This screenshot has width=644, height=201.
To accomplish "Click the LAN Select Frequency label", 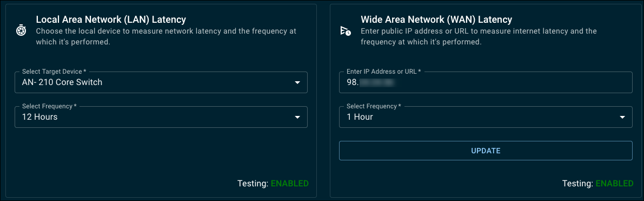I will pyautogui.click(x=49, y=106).
